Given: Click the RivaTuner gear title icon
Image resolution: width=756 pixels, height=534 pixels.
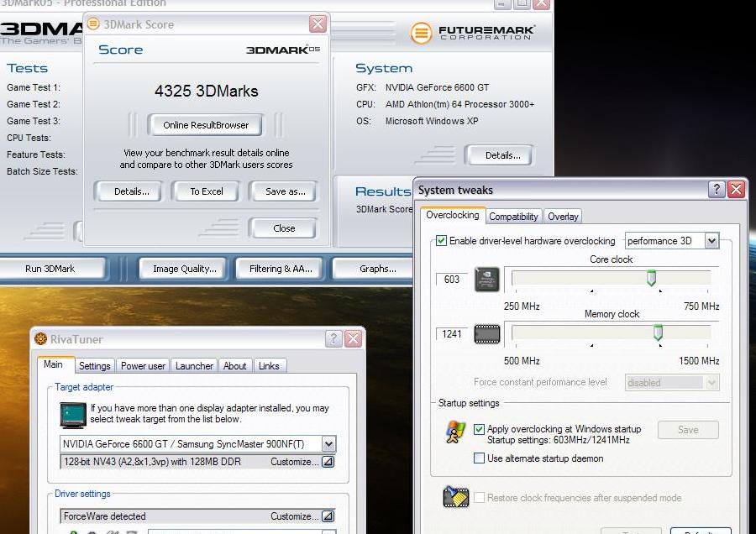Looking at the screenshot, I should [40, 339].
